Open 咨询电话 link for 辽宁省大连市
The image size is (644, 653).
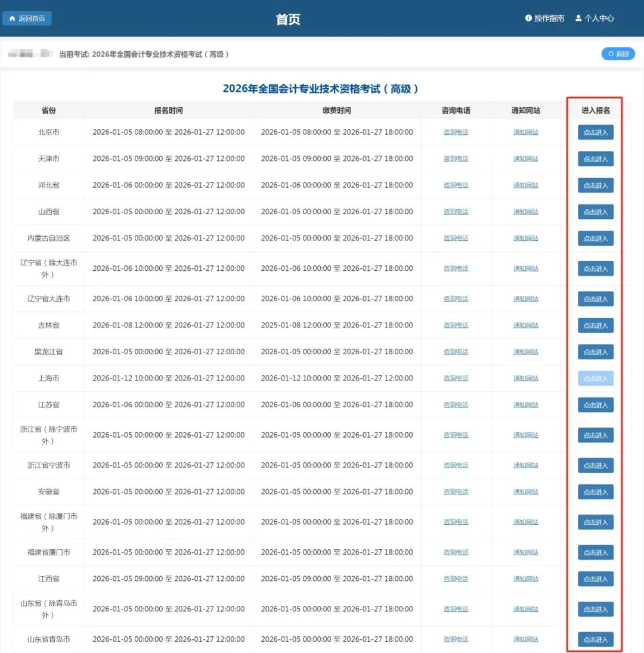click(x=456, y=299)
